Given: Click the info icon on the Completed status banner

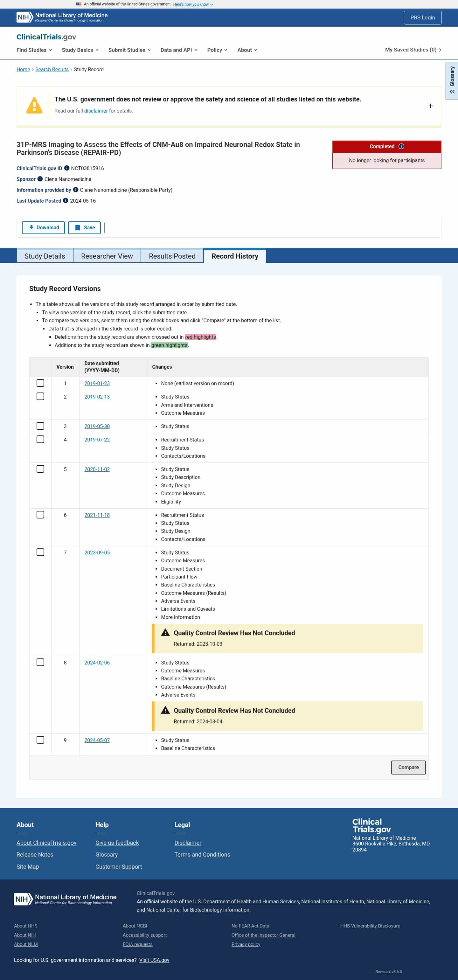Looking at the screenshot, I should tap(401, 146).
